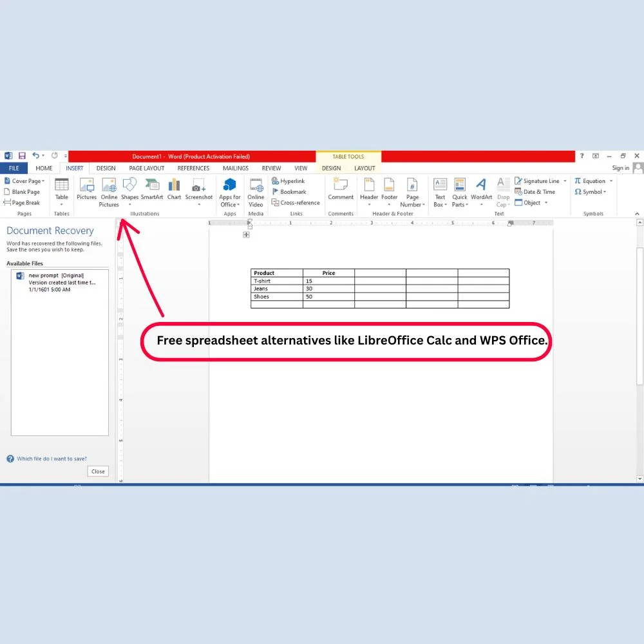Insert an Equation
The image size is (644, 644).
(x=590, y=181)
